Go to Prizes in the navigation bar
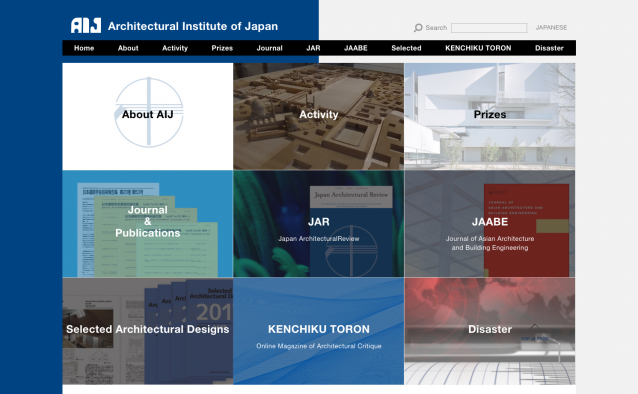 (222, 48)
